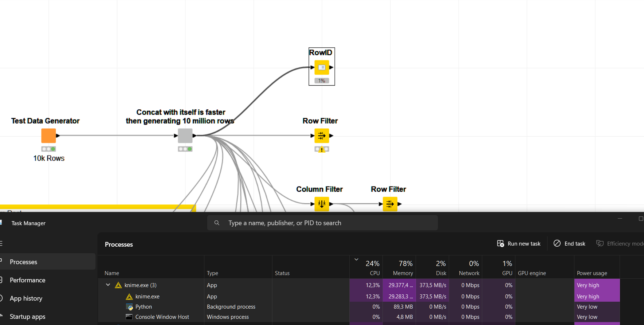Click the sort chevron above CPU column
The height and width of the screenshot is (325, 644).
click(356, 259)
